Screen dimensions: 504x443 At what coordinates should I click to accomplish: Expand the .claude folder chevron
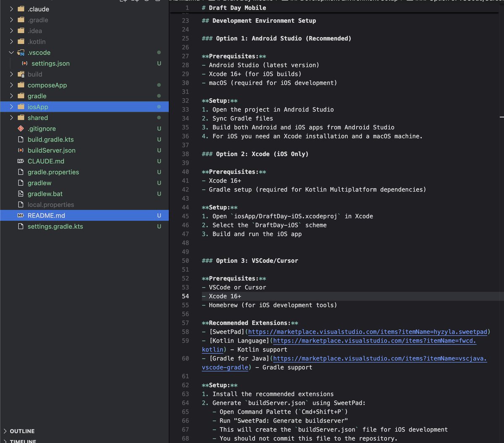(11, 9)
